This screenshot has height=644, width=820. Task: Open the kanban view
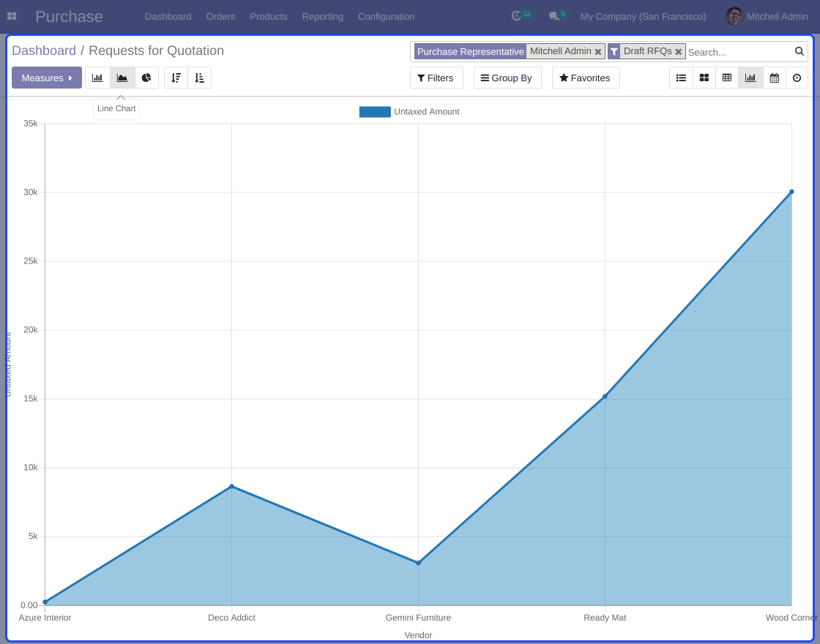point(704,78)
